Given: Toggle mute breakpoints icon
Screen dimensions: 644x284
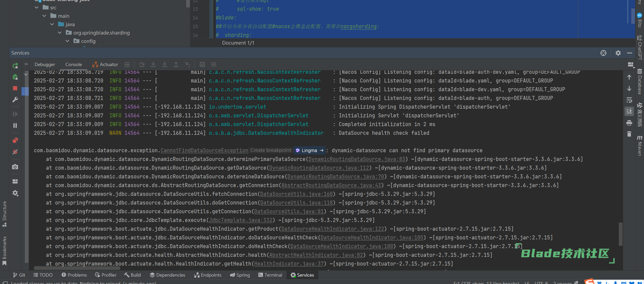Looking at the screenshot, I should [15, 152].
